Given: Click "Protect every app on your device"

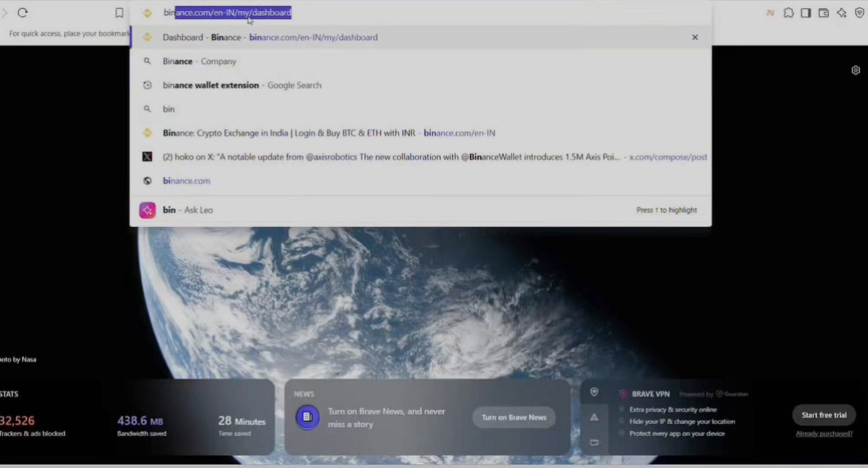Looking at the screenshot, I should 677,434.
